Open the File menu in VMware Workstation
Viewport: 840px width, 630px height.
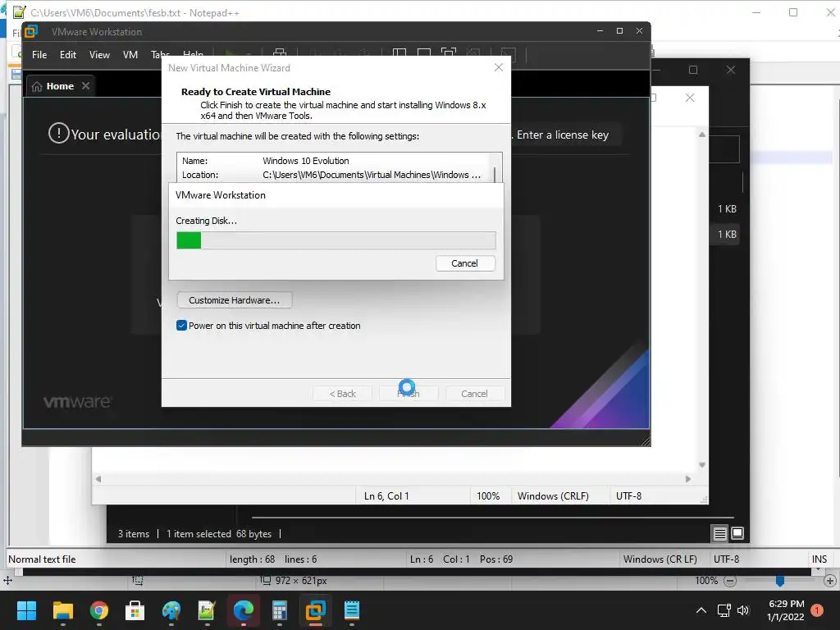[39, 55]
